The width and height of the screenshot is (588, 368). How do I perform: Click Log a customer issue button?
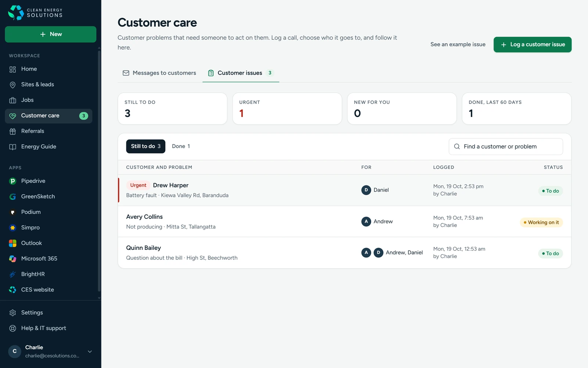click(533, 45)
